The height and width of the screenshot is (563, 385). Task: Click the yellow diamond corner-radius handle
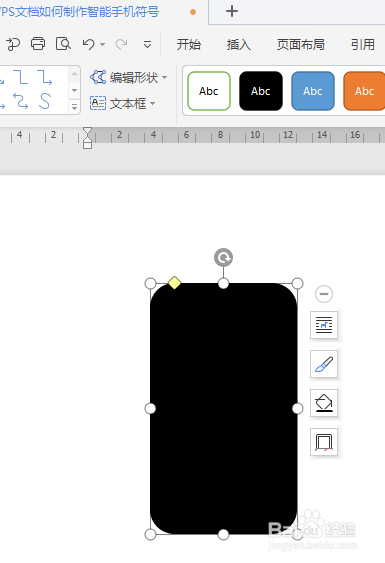(174, 283)
